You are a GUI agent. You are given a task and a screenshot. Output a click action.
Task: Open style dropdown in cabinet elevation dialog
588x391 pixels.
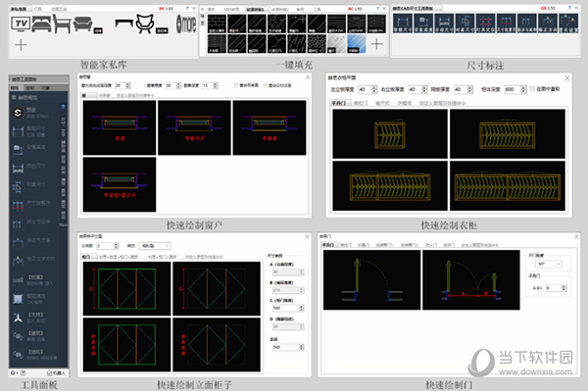[155, 246]
